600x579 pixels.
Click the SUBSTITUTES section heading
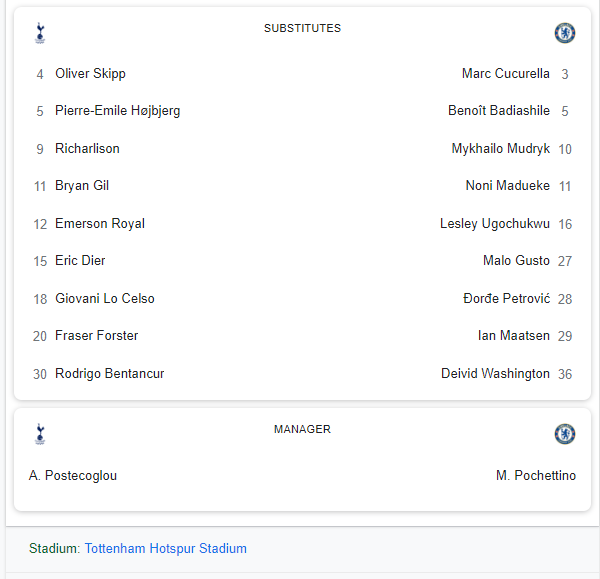point(302,28)
